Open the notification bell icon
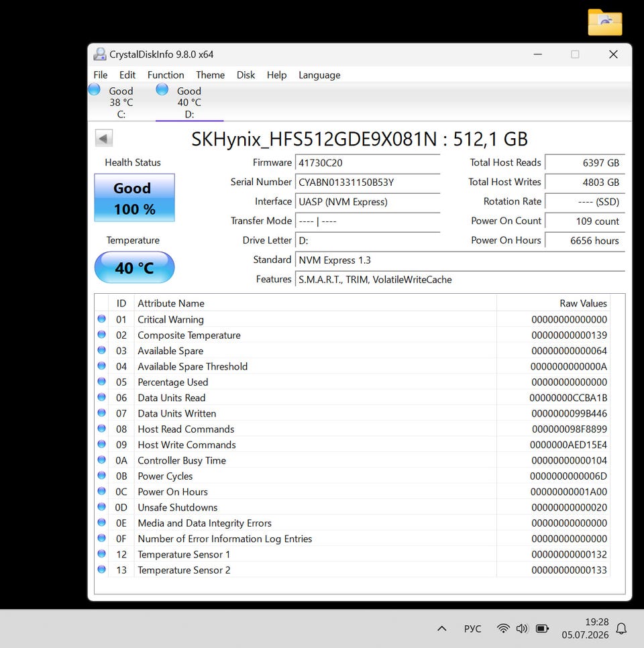The image size is (644, 648). (621, 629)
